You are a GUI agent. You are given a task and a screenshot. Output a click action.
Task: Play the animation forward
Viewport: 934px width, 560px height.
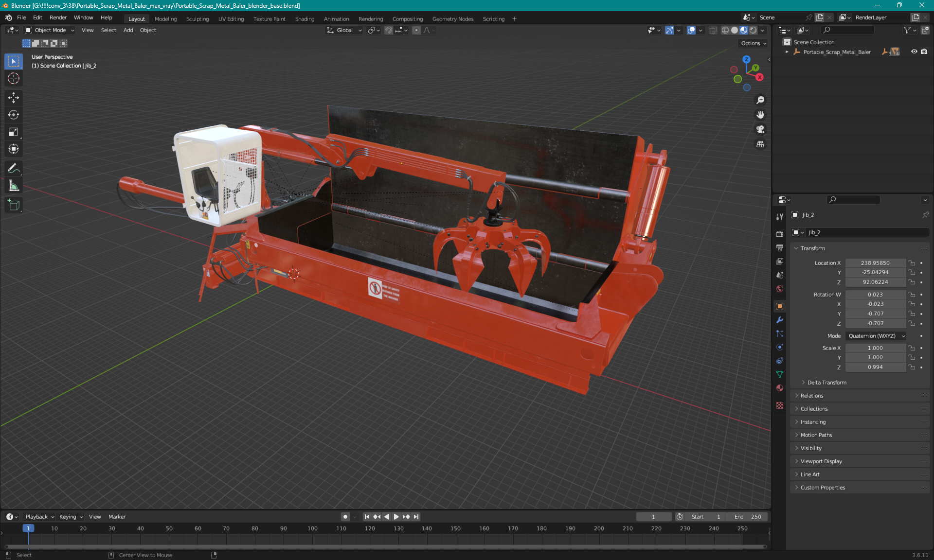(x=396, y=517)
